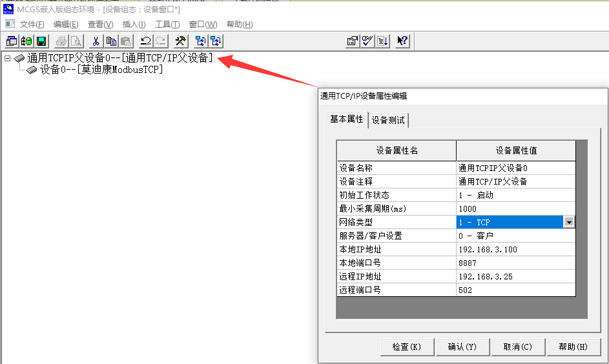609x364 pixels.
Task: Open the toolbox (hammer and wrench) icon
Action: 181,41
